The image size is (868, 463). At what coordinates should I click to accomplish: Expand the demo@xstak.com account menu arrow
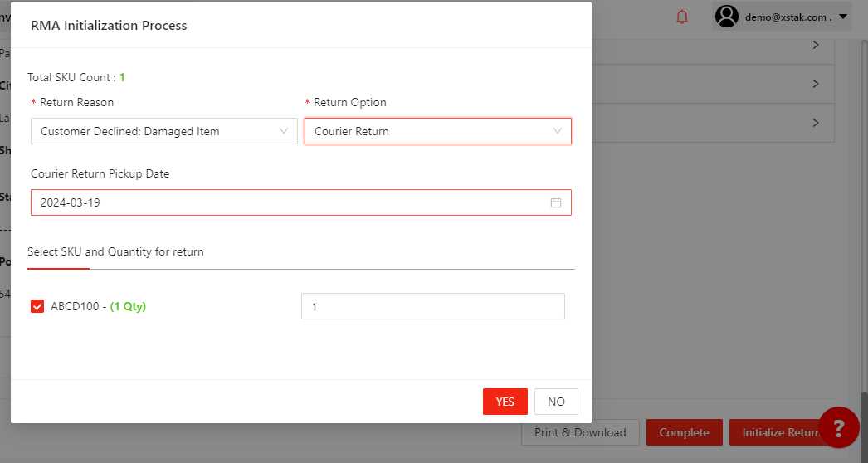843,17
